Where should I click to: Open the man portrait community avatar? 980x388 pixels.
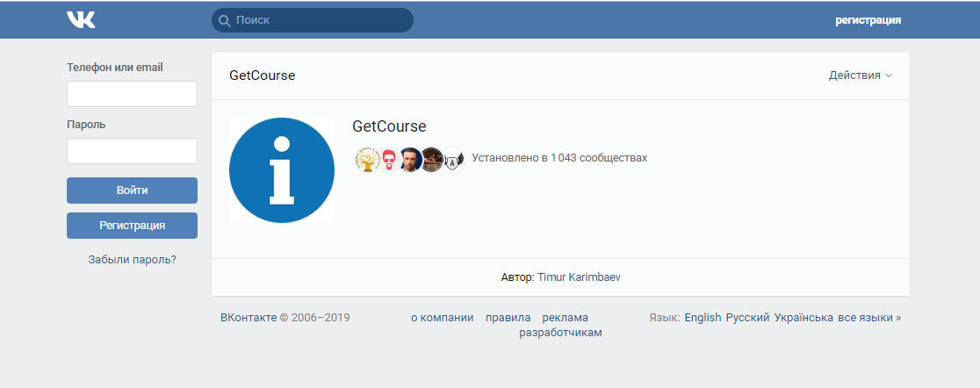pyautogui.click(x=410, y=160)
